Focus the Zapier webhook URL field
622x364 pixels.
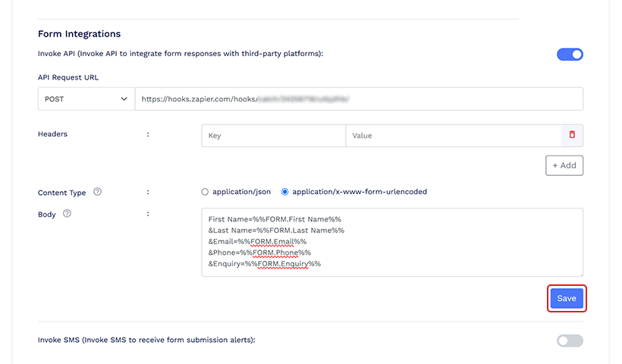pyautogui.click(x=358, y=99)
